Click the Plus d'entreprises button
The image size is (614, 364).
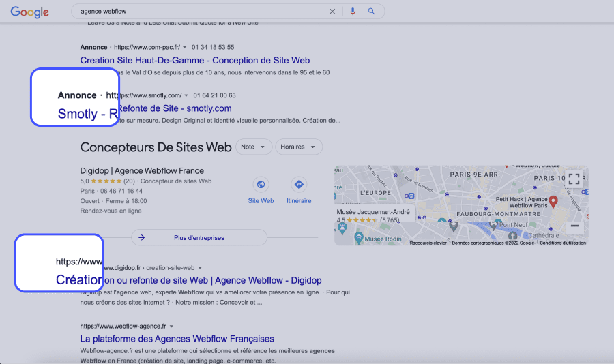click(199, 238)
